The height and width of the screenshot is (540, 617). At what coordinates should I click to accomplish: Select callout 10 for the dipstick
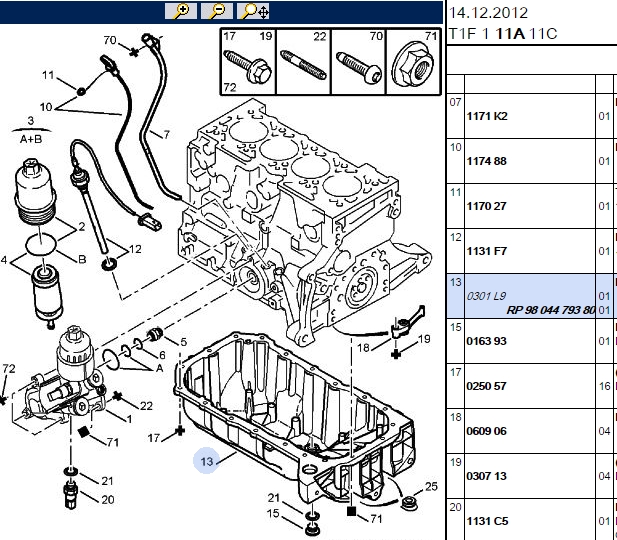pyautogui.click(x=46, y=107)
